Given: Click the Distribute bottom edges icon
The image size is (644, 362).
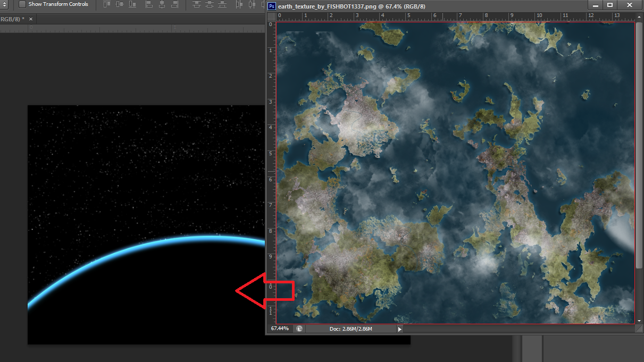Looking at the screenshot, I should tap(222, 5).
